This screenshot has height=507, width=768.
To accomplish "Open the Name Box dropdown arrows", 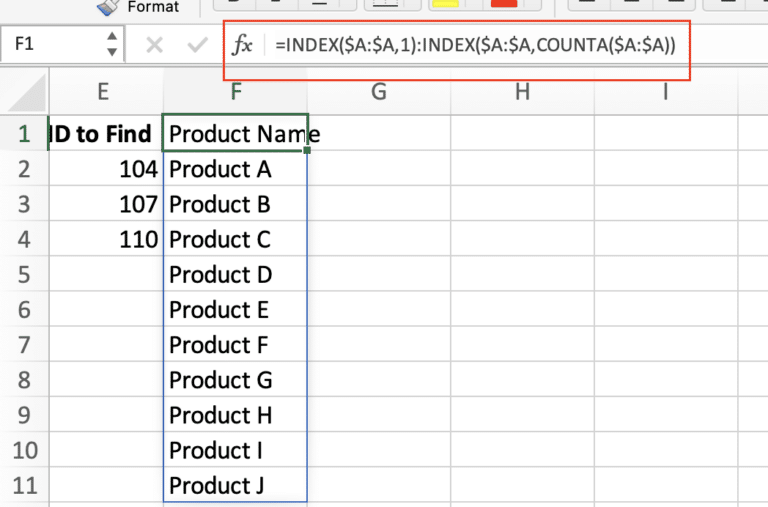I will (111, 45).
